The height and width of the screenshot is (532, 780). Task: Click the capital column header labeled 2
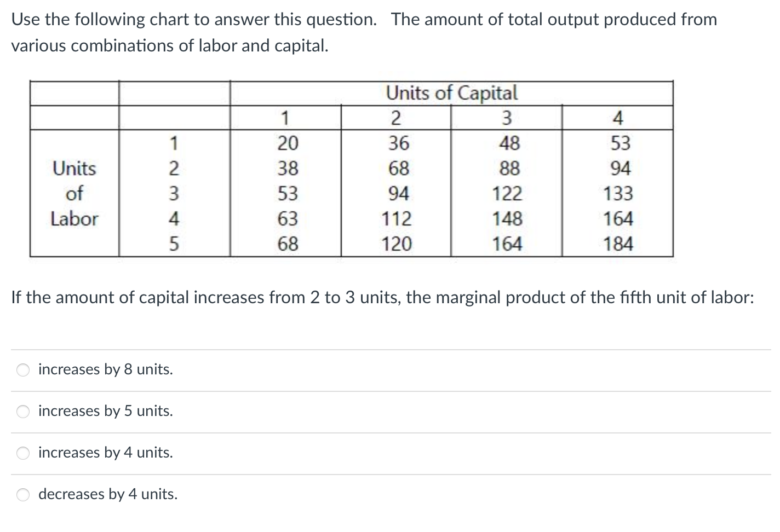click(x=396, y=118)
